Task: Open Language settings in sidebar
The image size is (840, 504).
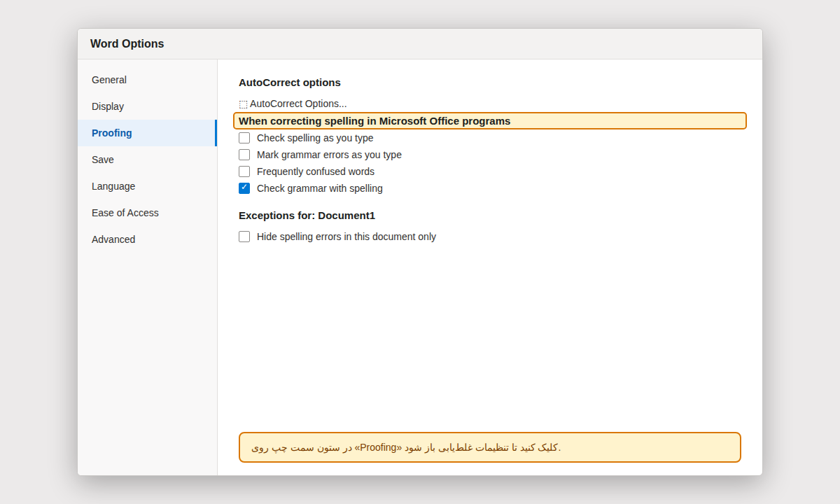Action: click(x=147, y=186)
